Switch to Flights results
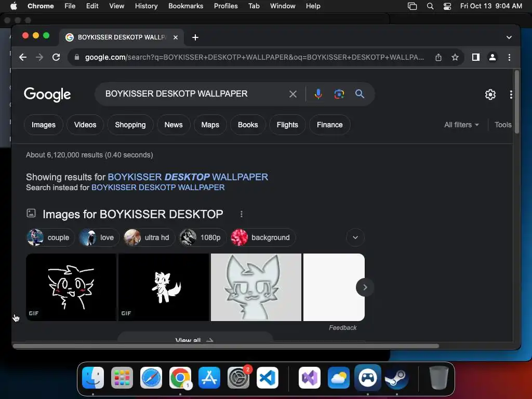Screen dimensions: 532x399 point(287,125)
